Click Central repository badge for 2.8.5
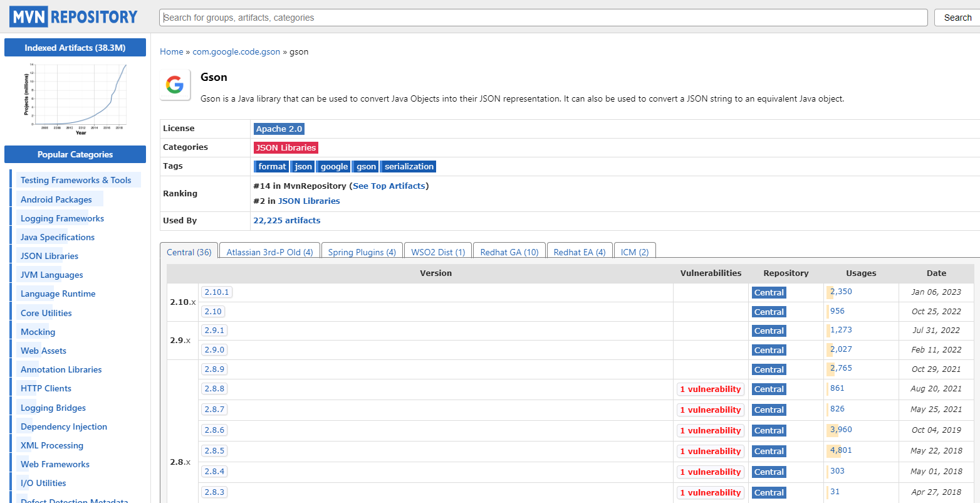980x503 pixels. pos(769,451)
